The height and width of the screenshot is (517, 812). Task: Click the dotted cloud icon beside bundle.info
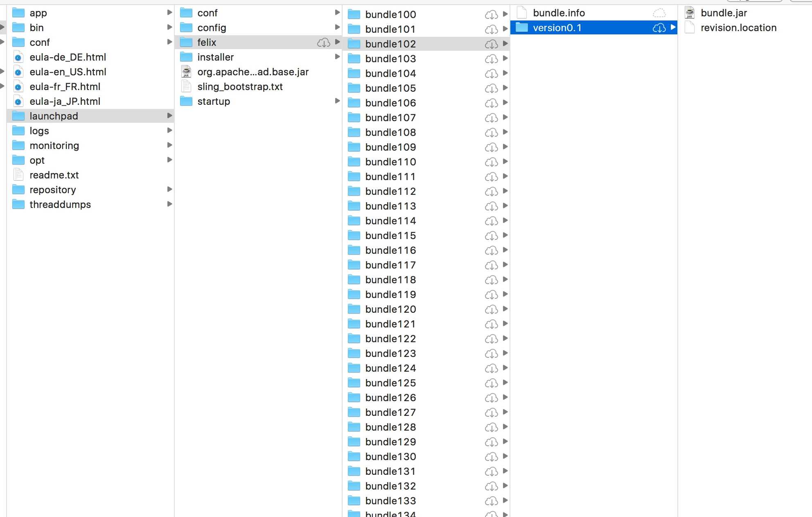(659, 13)
